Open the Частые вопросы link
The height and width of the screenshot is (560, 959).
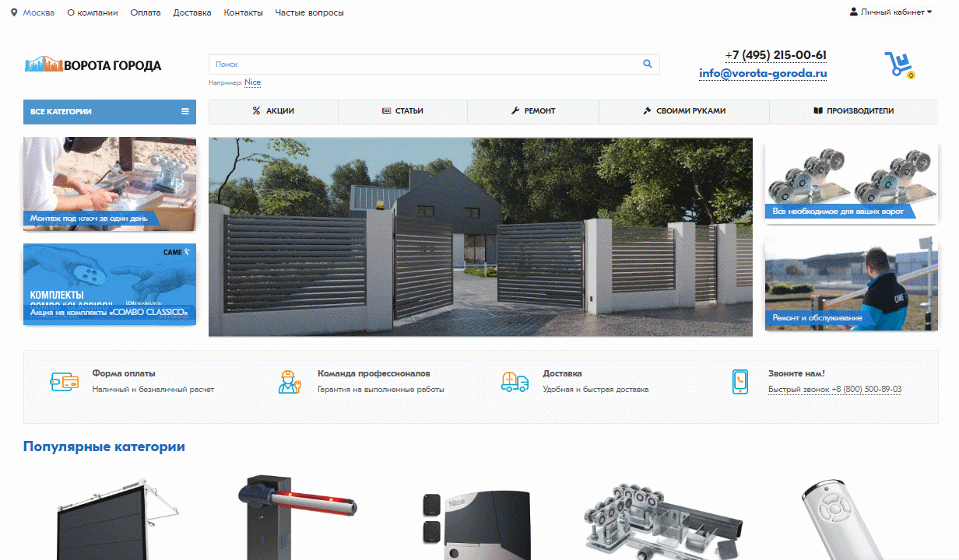click(309, 12)
